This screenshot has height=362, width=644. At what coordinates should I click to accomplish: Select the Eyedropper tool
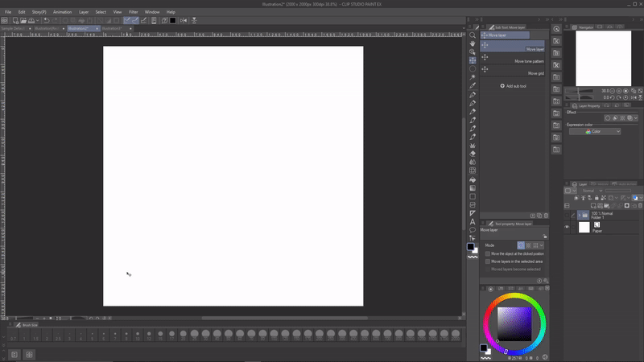pos(473,86)
